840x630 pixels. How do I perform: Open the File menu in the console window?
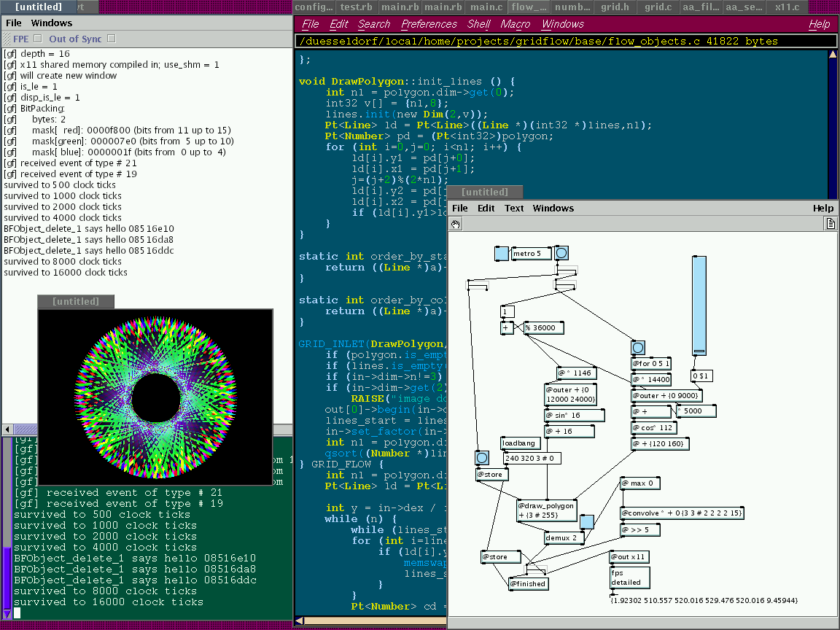coord(13,23)
